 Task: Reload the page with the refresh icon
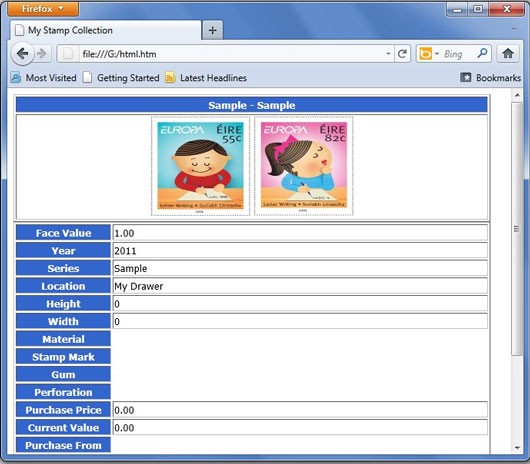pos(402,54)
